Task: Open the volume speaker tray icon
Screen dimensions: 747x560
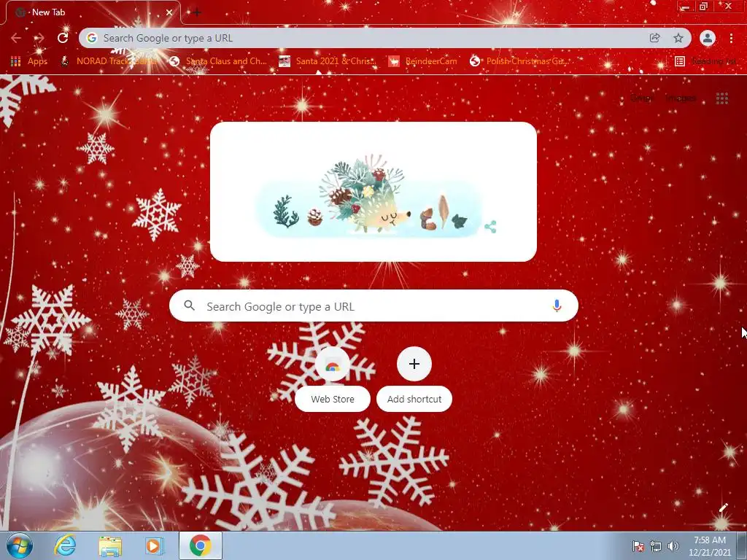Action: tap(673, 546)
